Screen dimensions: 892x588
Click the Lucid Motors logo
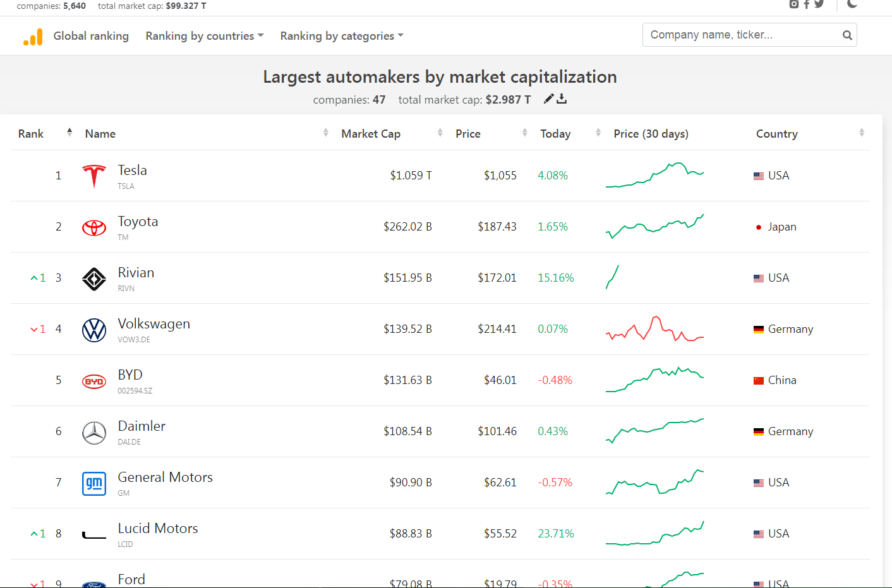click(x=94, y=536)
